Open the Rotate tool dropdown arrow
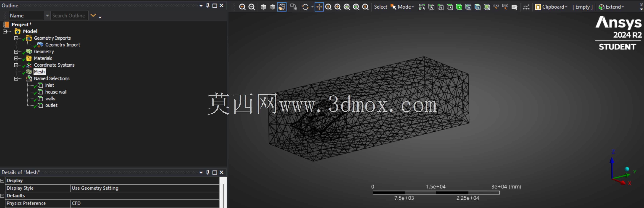 pos(312,7)
